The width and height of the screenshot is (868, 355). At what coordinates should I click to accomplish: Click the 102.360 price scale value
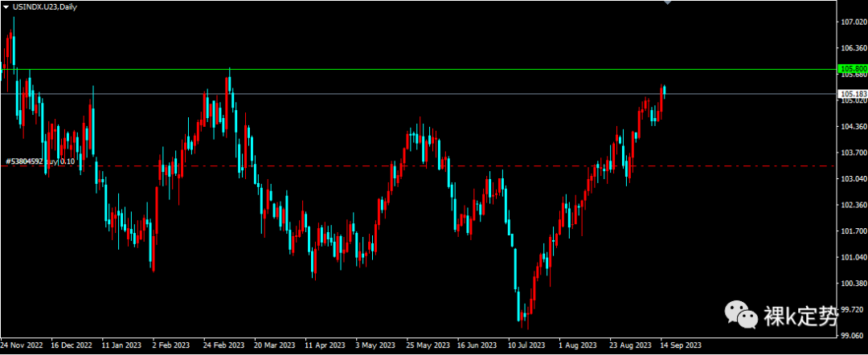click(x=853, y=205)
